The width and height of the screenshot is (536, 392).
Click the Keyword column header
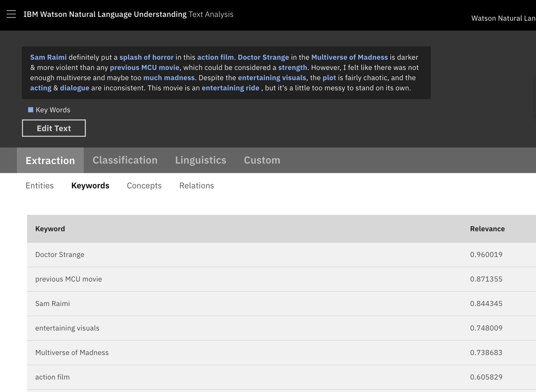(x=50, y=229)
